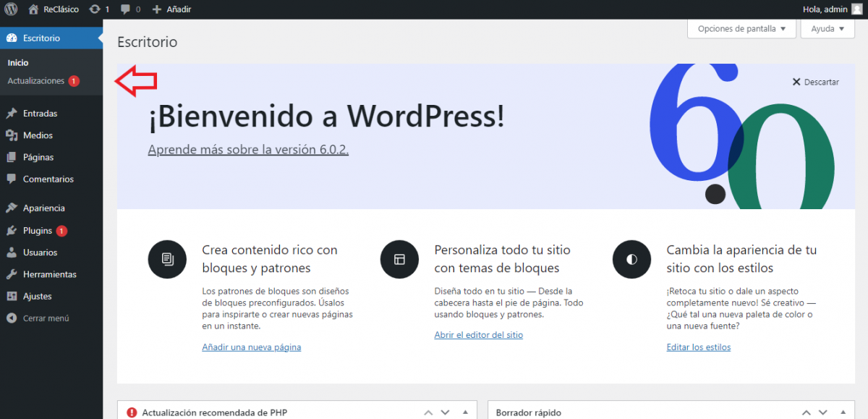
Task: Expand Opciones de pantalla dropdown
Action: click(x=741, y=29)
